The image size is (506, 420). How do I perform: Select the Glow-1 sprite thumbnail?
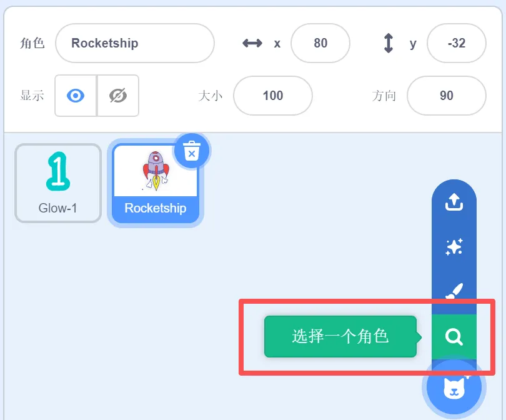tap(58, 183)
